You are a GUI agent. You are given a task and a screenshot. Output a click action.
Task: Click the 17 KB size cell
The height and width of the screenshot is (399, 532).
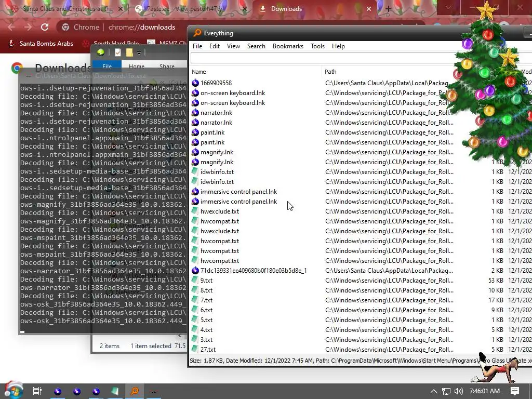pos(496,300)
